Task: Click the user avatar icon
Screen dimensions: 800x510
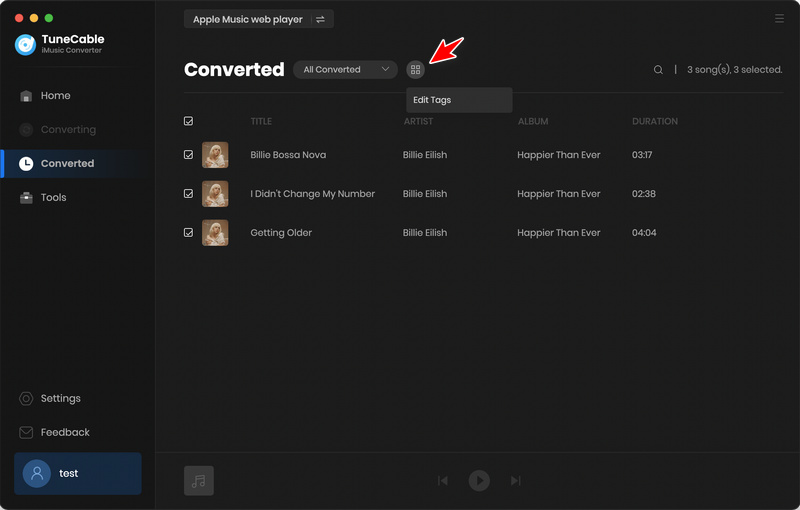Action: coord(37,473)
